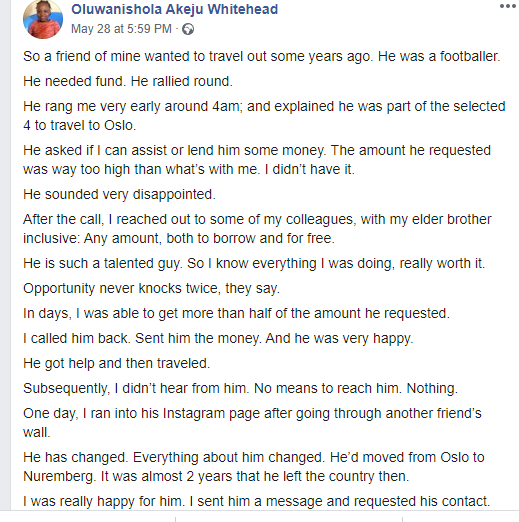Click the line 'He is such a talented guy'
Screen dimensions: 519x522
[254, 263]
